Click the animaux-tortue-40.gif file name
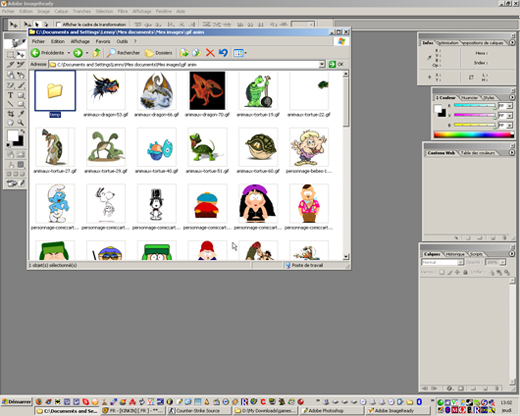520x416 pixels. pyautogui.click(x=156, y=171)
